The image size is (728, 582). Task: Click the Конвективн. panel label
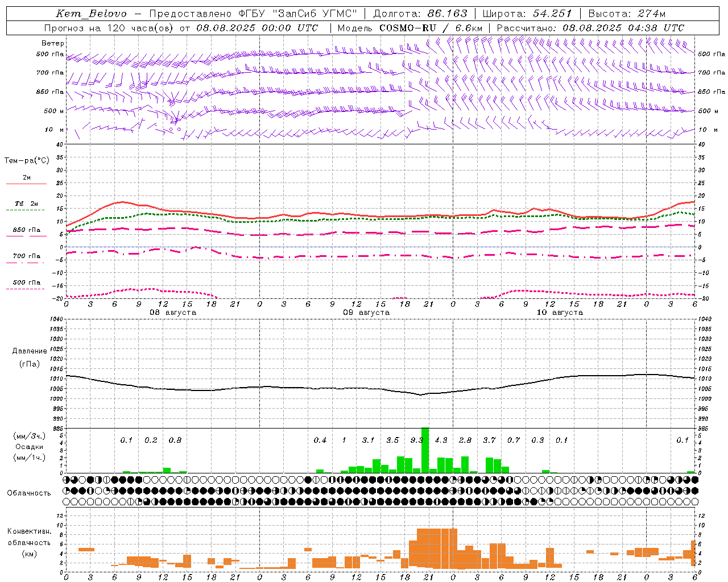pos(30,531)
